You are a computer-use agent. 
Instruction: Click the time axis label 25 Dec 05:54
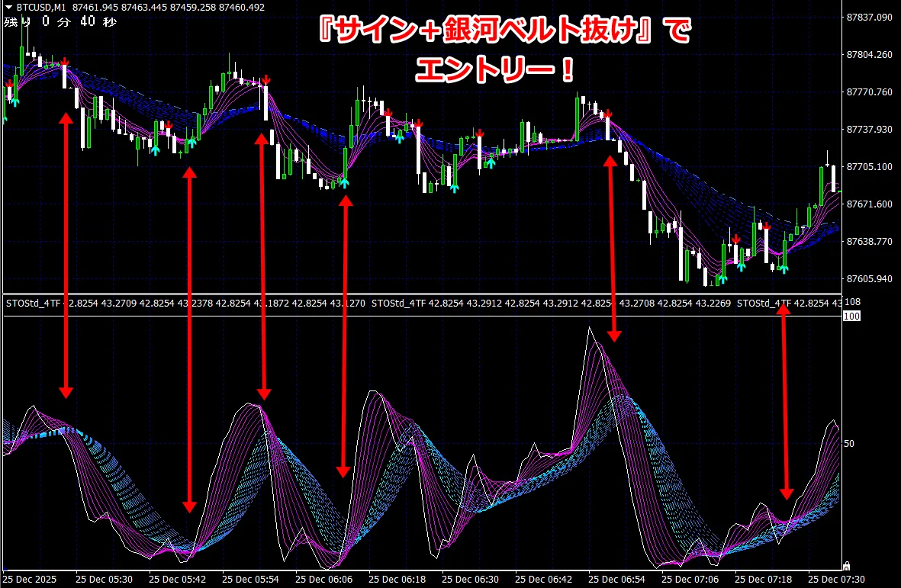click(250, 580)
